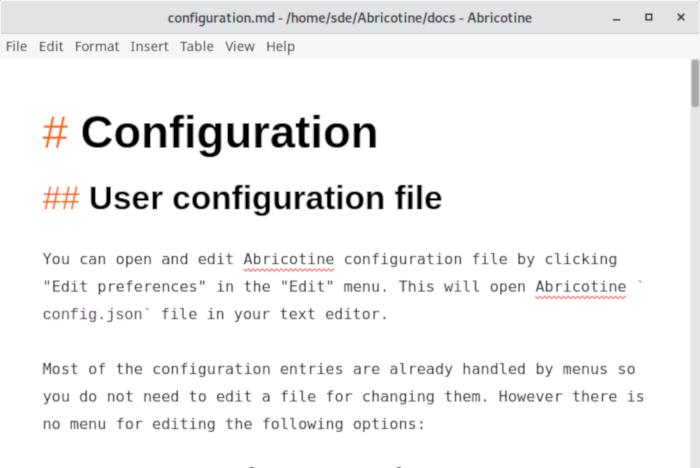The height and width of the screenshot is (468, 700).
Task: Click the words "Edit preferences" in the paragraph
Action: pyautogui.click(x=125, y=287)
